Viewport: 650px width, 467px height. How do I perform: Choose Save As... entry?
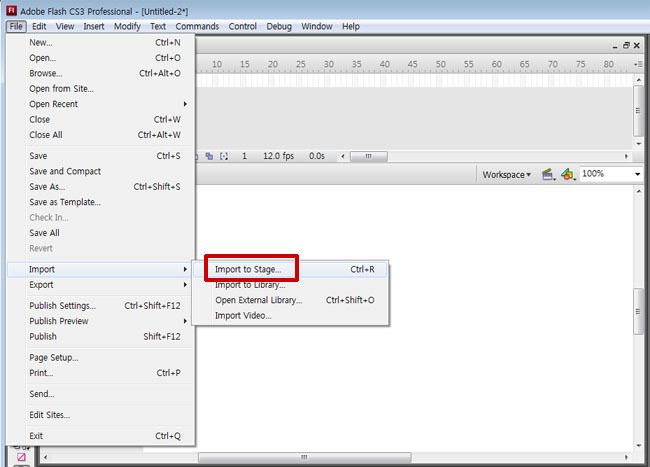101,187
